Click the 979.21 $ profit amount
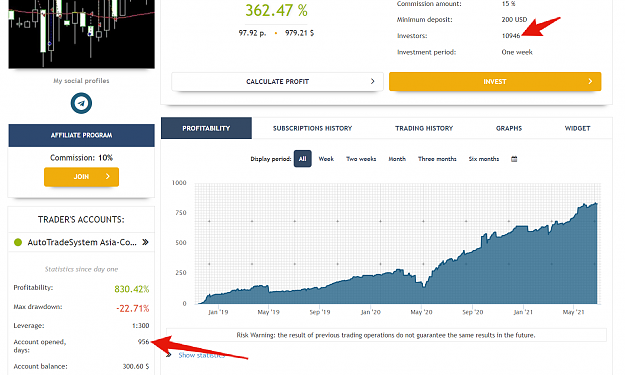The image size is (625, 375). pyautogui.click(x=299, y=33)
